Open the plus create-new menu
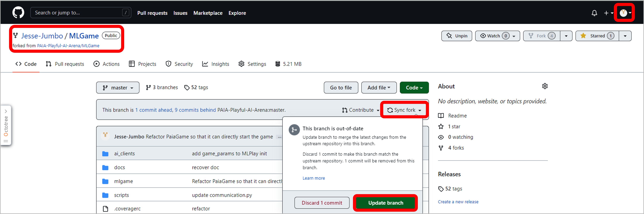 [608, 13]
